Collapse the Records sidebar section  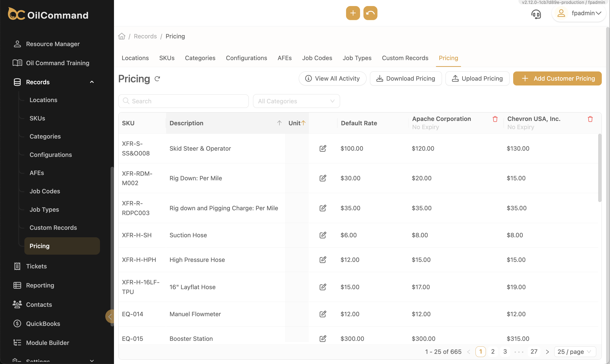(92, 82)
